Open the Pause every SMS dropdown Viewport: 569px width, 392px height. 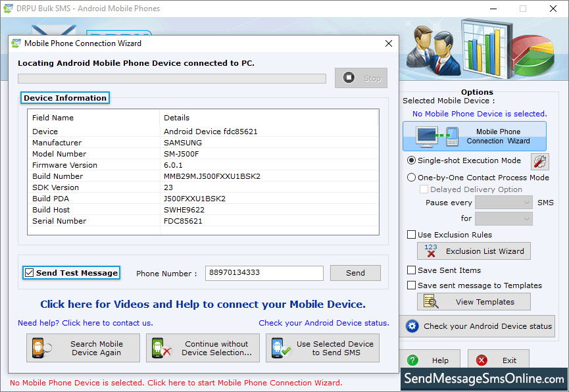click(504, 203)
